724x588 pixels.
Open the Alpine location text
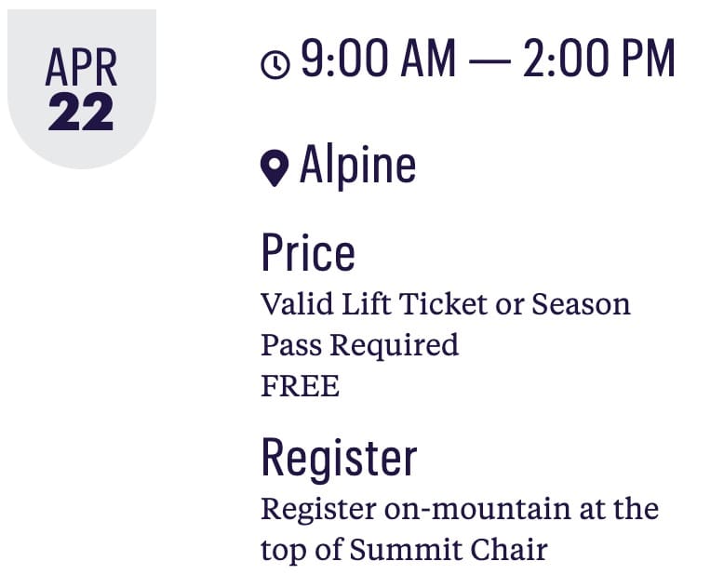point(358,165)
